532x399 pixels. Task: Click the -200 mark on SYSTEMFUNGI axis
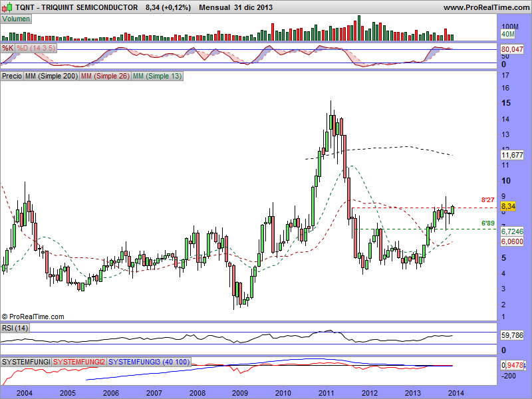pyautogui.click(x=509, y=376)
